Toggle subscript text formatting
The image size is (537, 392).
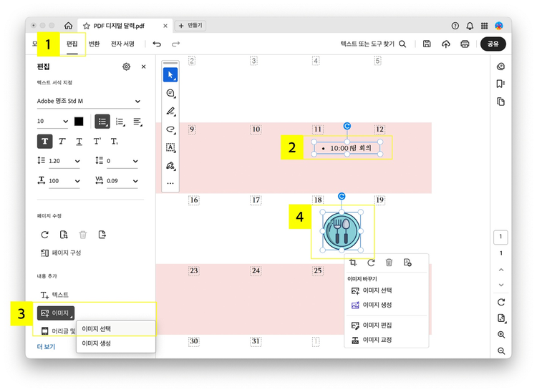click(114, 141)
